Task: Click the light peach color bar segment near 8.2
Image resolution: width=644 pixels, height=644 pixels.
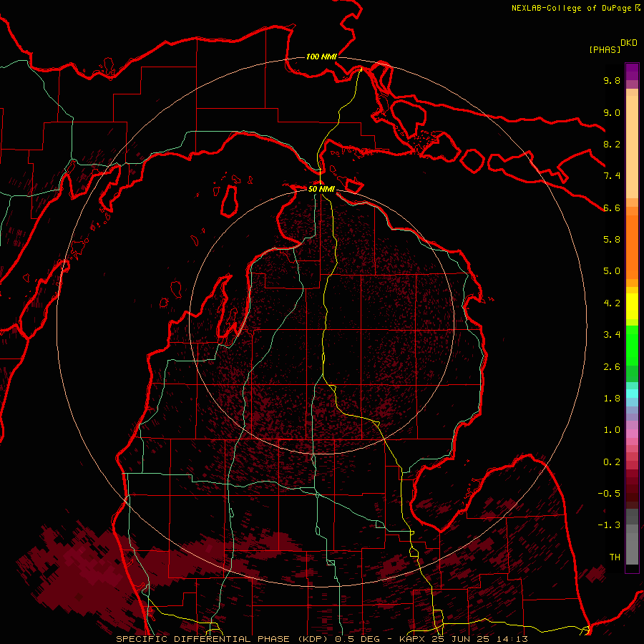Action: tap(632, 147)
